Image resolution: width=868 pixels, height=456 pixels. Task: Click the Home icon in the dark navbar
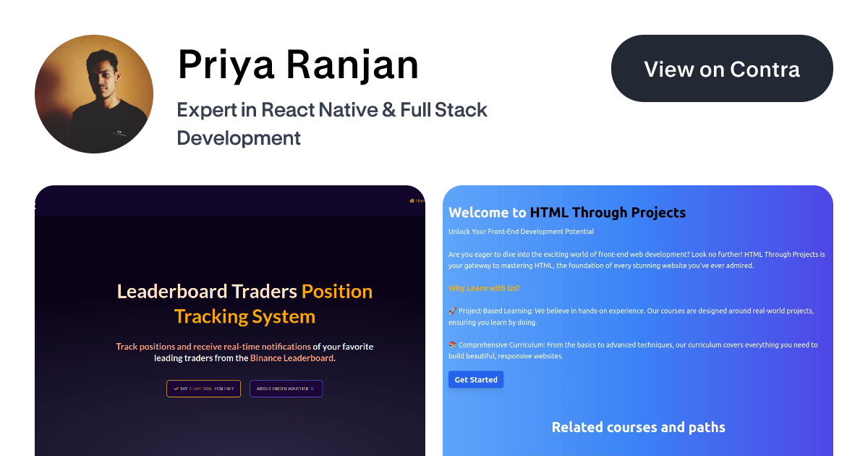click(412, 201)
